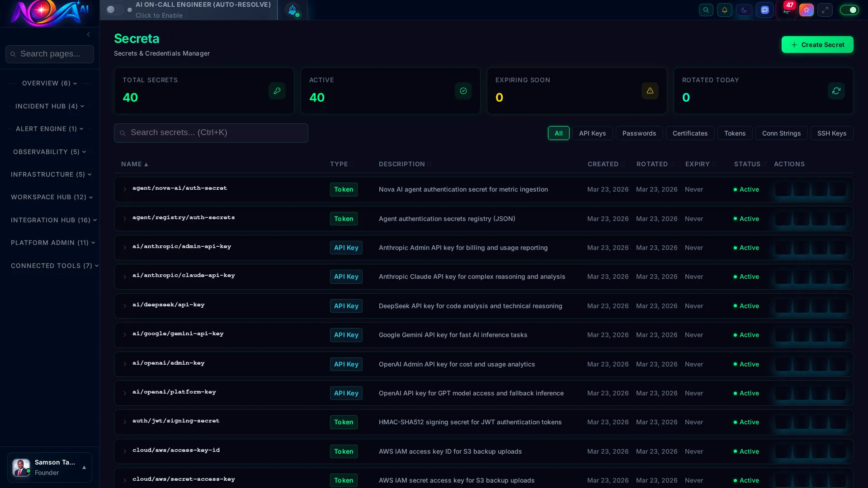Open the search icon in the top bar
The image size is (868, 488).
pos(706,9)
